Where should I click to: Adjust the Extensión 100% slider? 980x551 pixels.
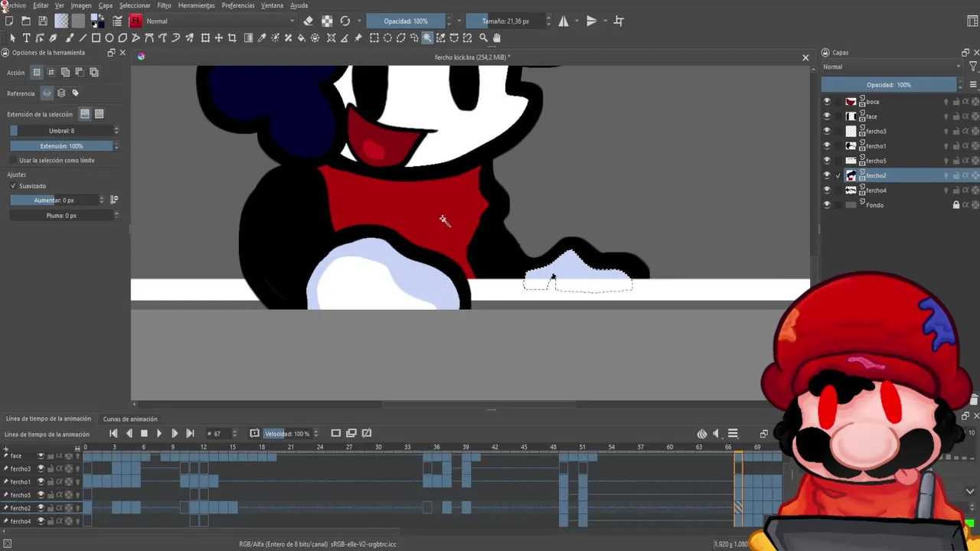pos(61,145)
